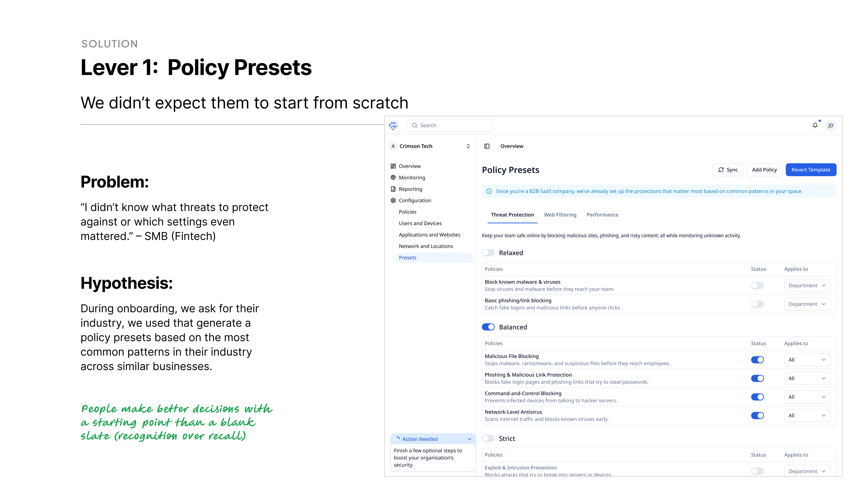Viewport: 868px width, 488px height.
Task: Turn off Malicious File Blocking
Action: pos(757,360)
